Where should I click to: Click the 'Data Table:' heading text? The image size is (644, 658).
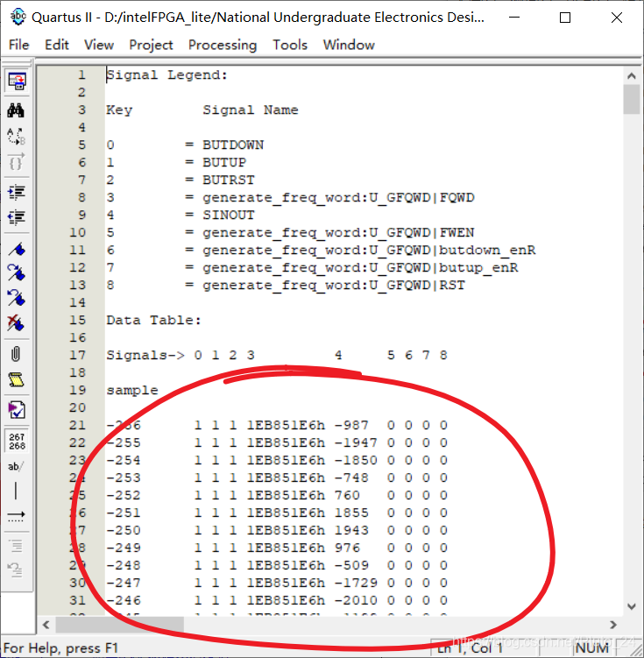(x=153, y=320)
